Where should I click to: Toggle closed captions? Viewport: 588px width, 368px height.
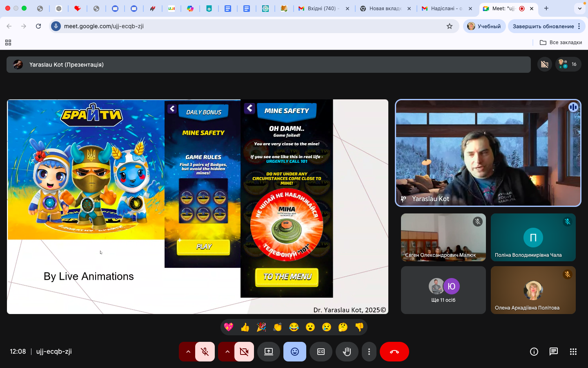click(321, 352)
